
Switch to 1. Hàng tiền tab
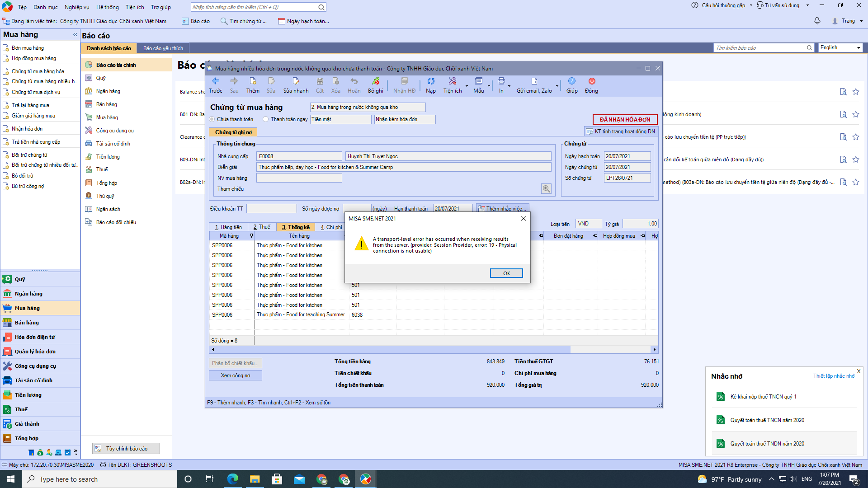tap(228, 227)
